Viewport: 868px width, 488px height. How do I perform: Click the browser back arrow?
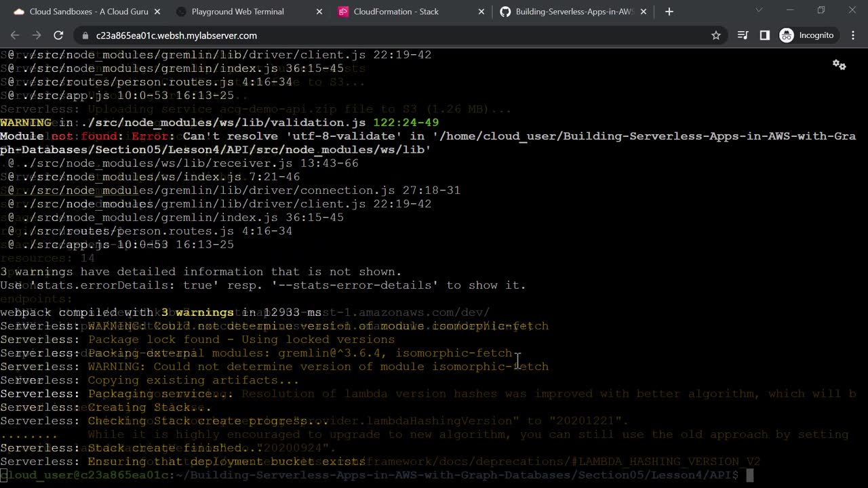[15, 35]
